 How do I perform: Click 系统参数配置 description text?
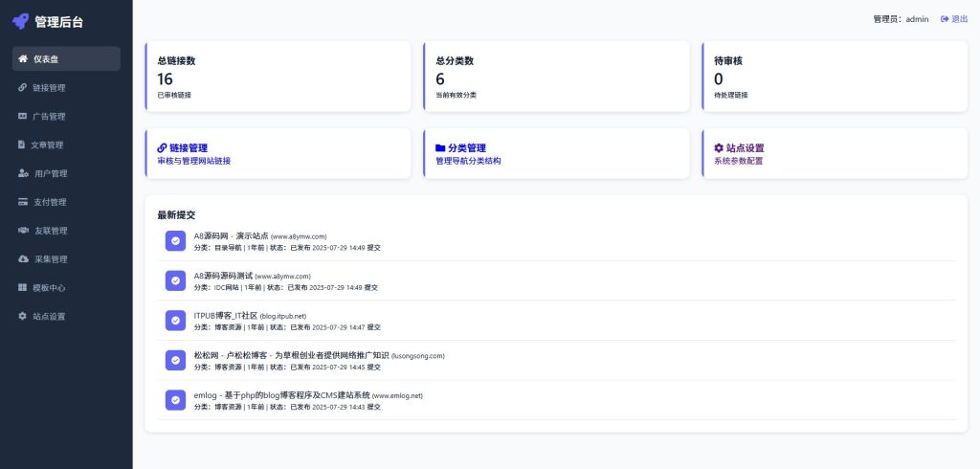pyautogui.click(x=738, y=161)
